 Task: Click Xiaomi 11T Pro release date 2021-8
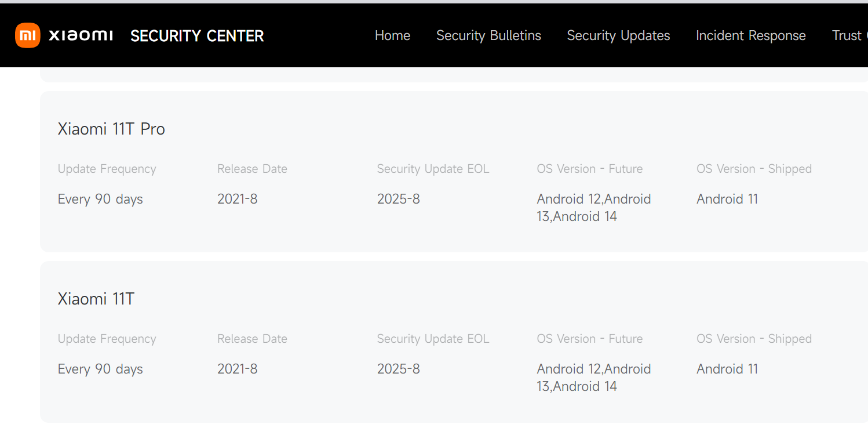click(x=238, y=199)
